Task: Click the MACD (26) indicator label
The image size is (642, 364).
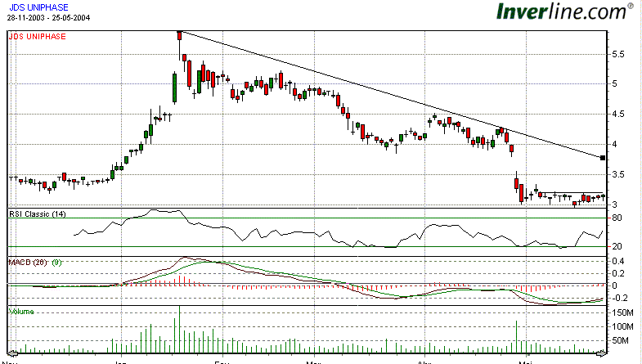Action: click(28, 263)
